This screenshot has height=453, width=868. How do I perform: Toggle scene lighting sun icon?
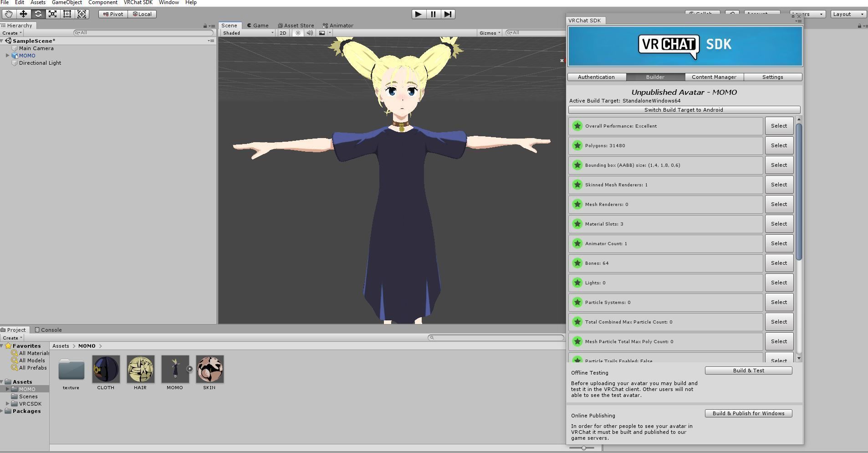tap(298, 33)
